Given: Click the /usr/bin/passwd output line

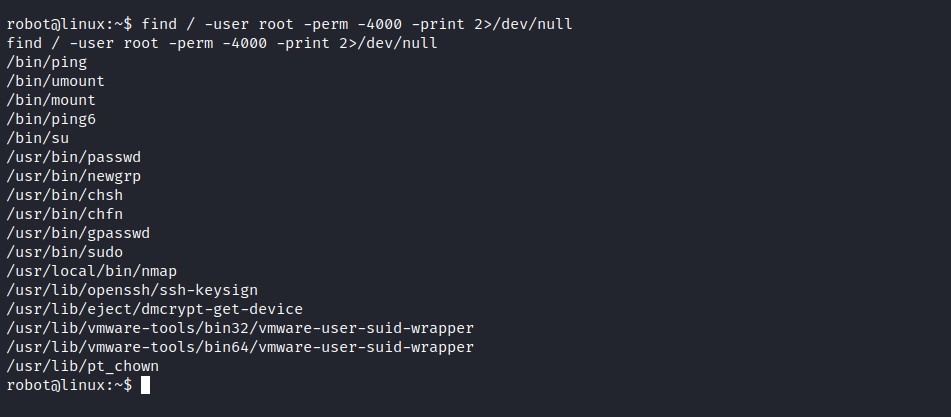Looking at the screenshot, I should [x=73, y=157].
